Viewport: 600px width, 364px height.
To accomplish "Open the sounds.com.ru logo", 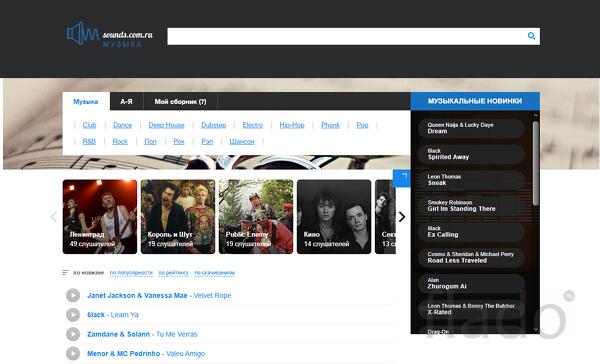I will click(109, 34).
